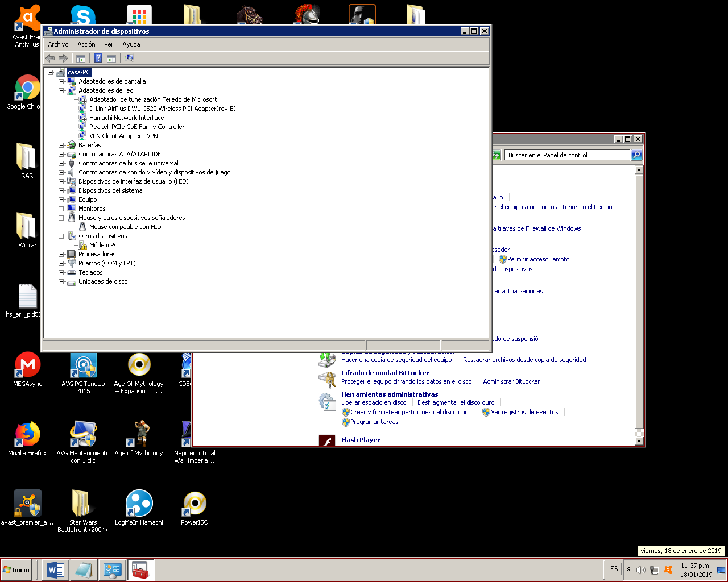This screenshot has height=582, width=728.
Task: Open Hacer una copia de seguridad del equipo
Action: click(x=396, y=360)
